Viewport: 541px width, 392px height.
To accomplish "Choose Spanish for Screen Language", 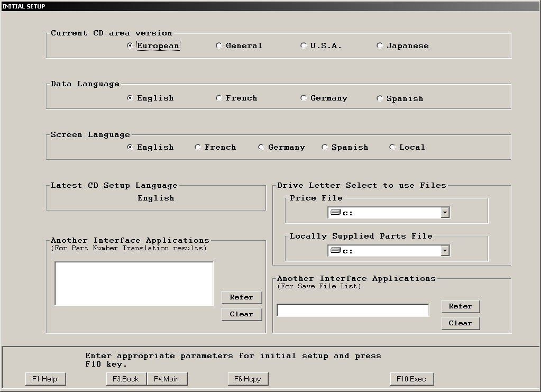I will click(325, 148).
